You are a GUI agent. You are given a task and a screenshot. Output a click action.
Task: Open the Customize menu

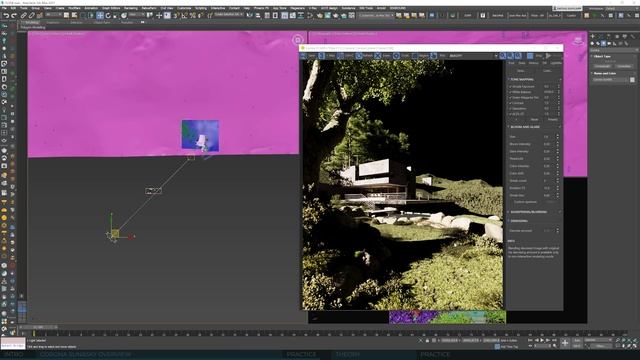click(x=184, y=8)
